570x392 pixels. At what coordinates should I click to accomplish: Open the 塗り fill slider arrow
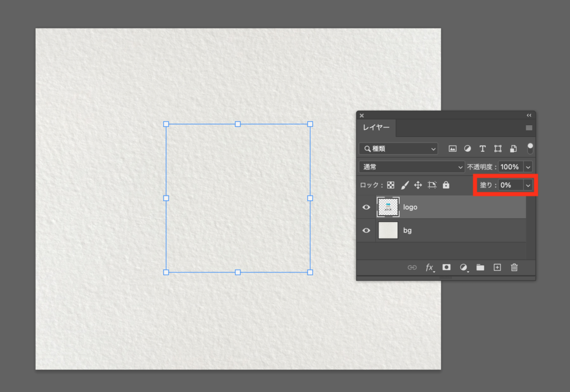[x=528, y=185]
